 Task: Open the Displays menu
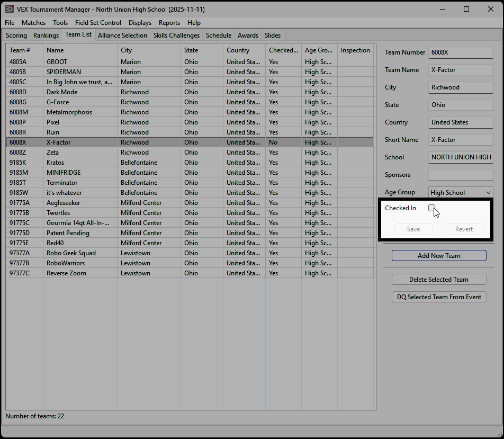(x=140, y=23)
